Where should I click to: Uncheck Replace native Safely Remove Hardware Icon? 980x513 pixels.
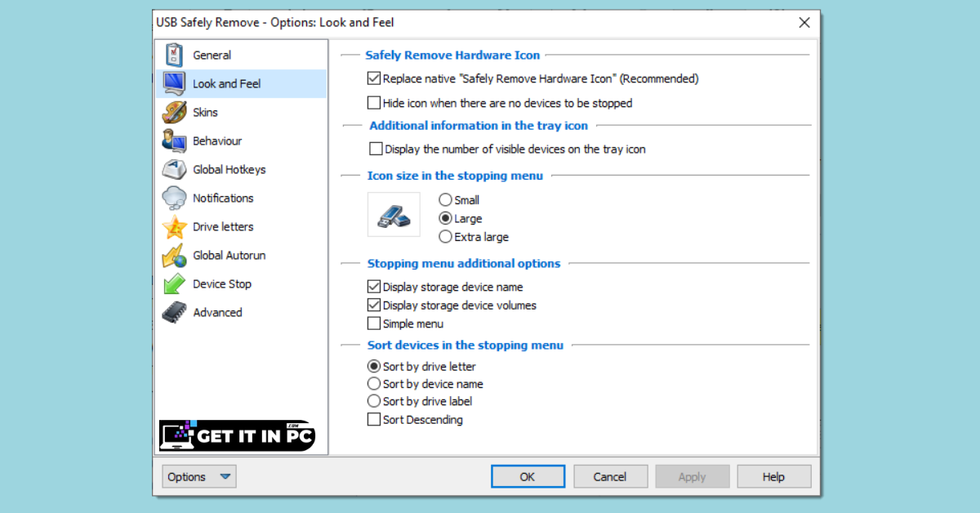click(374, 79)
